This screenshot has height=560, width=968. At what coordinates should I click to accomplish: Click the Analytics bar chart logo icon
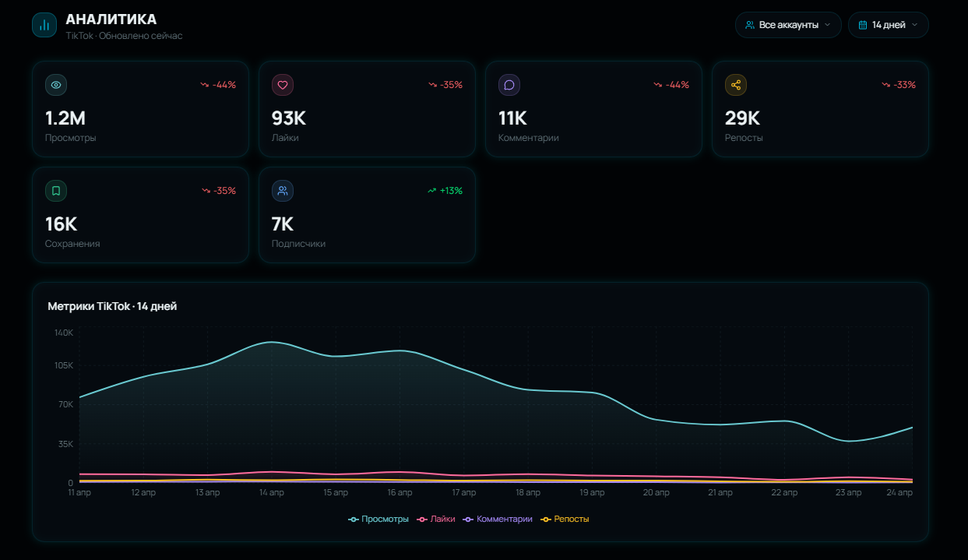click(44, 25)
